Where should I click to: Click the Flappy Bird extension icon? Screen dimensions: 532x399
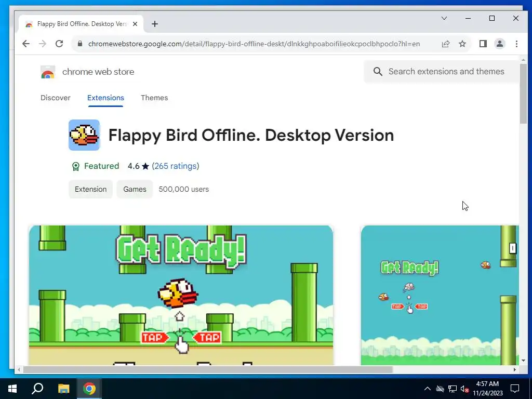coord(84,135)
